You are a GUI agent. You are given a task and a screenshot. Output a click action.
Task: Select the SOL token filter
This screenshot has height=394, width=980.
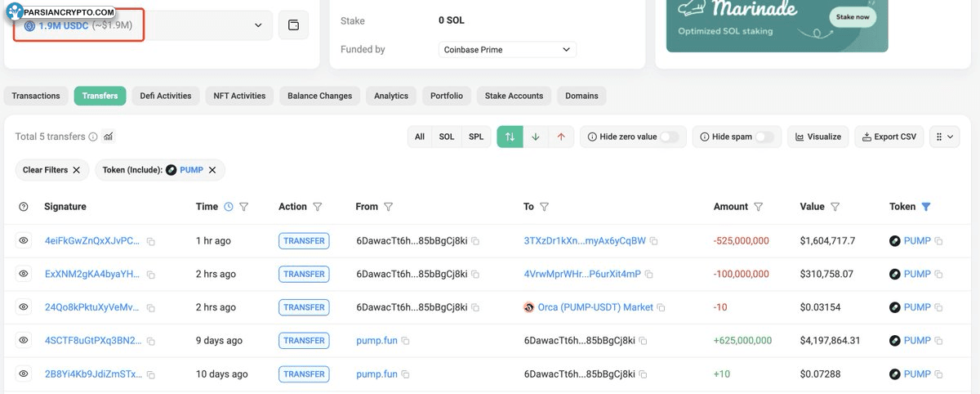(447, 137)
